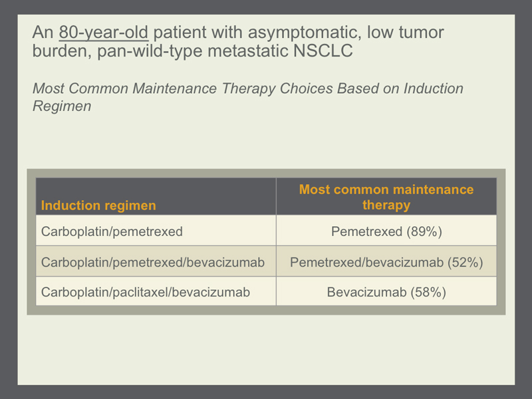Click the underlined "80-year-old" text
Screen dimensions: 532x399
(x=104, y=33)
